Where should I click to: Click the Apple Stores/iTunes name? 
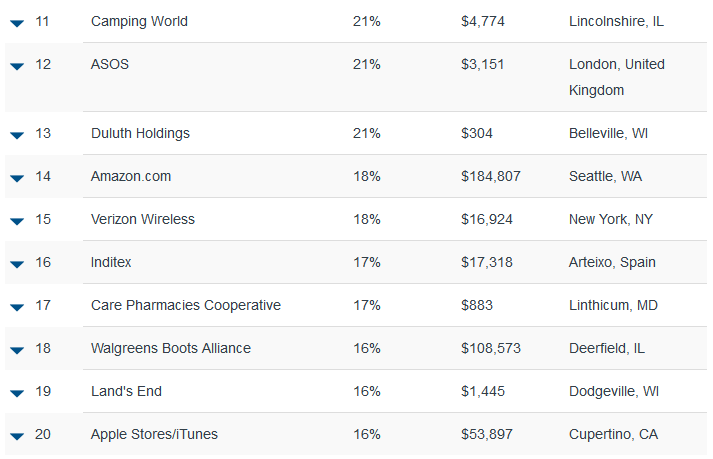pyautogui.click(x=154, y=434)
